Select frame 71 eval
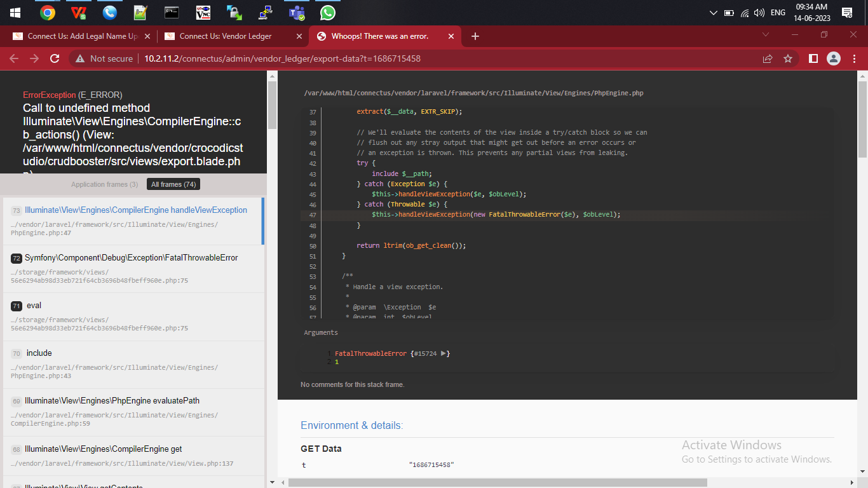This screenshot has height=488, width=868. coord(133,316)
